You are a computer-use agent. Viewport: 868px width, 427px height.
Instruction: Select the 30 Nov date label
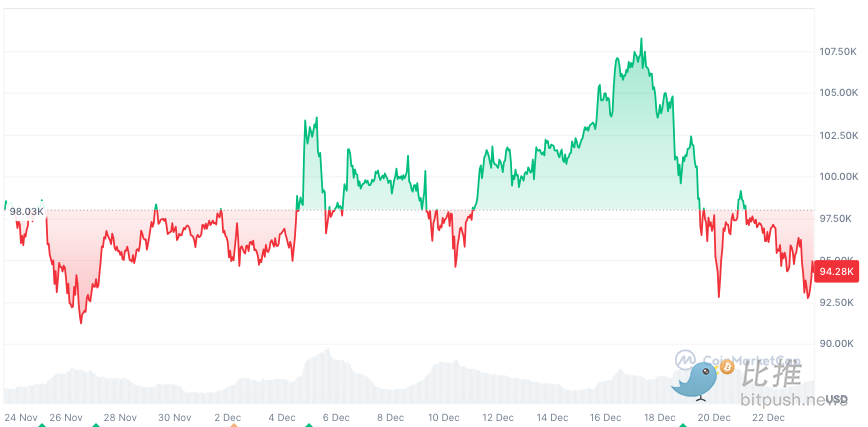175,417
